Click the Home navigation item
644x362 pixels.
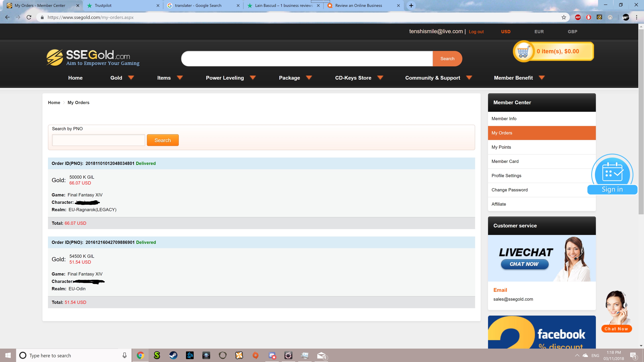(75, 78)
